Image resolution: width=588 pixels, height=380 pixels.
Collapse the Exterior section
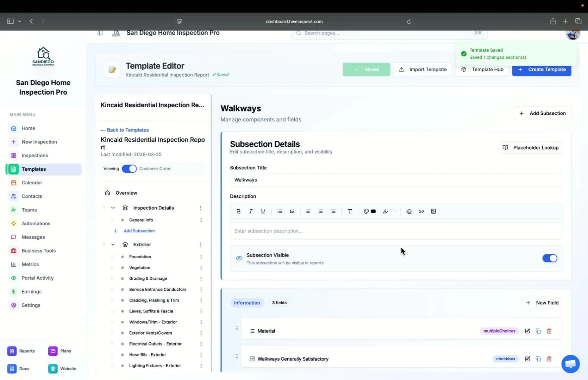(113, 245)
